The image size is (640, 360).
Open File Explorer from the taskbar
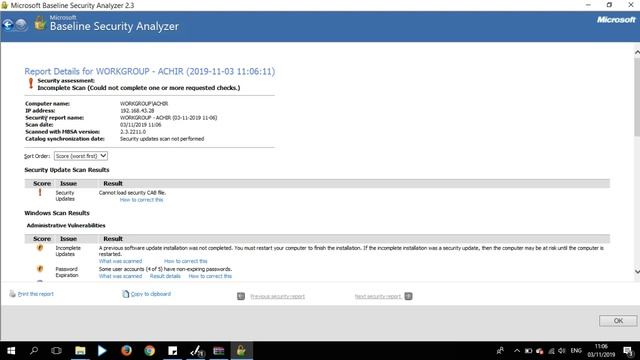80,351
